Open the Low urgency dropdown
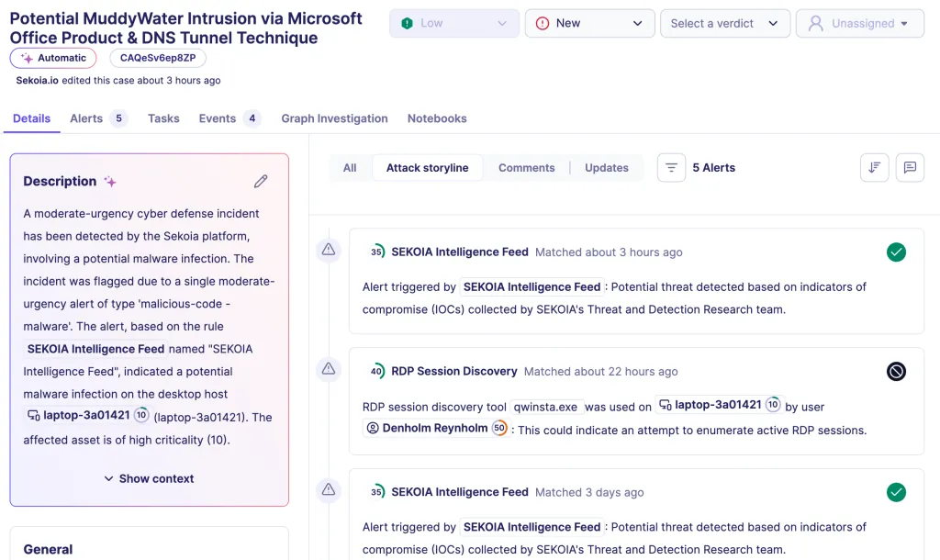 click(x=454, y=23)
